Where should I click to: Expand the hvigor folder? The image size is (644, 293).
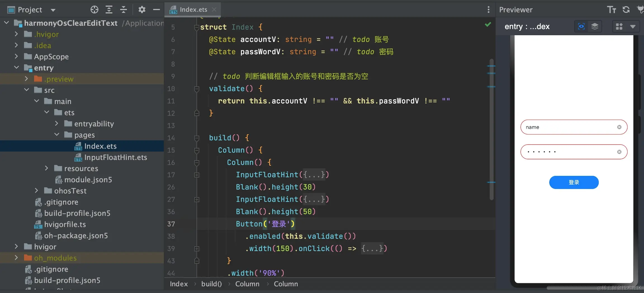coord(16,246)
